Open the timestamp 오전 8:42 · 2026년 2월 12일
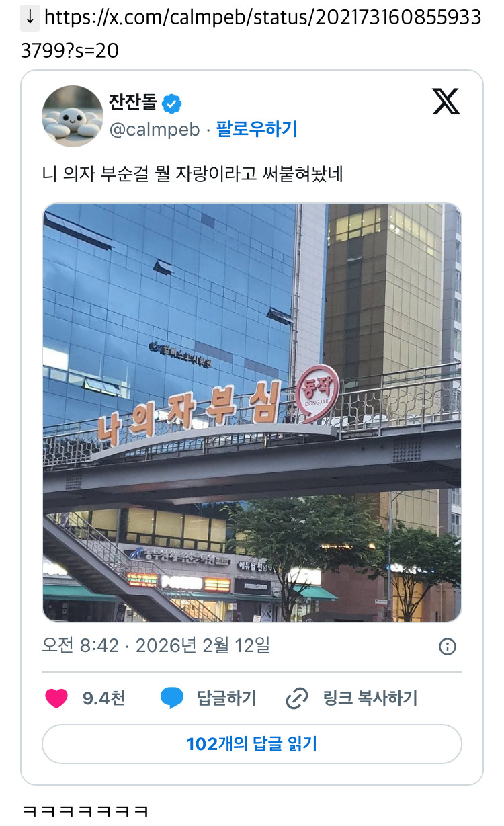Screen dimensions: 504x826 (156, 646)
